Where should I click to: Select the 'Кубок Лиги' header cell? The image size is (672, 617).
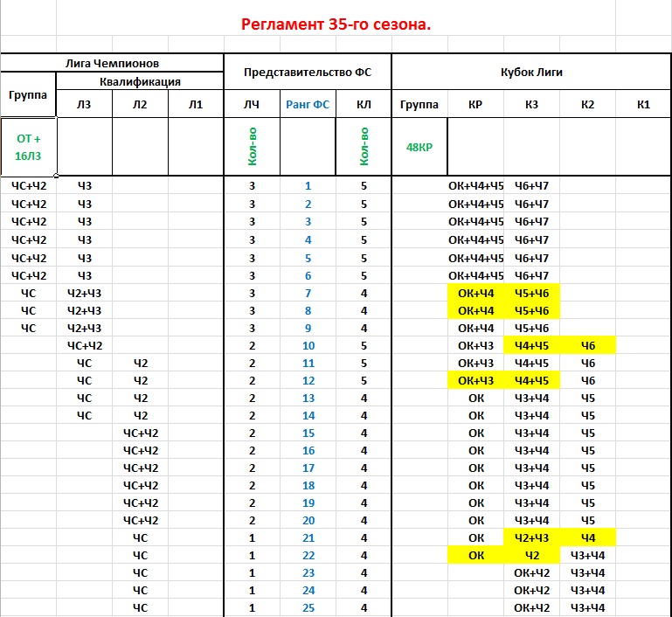click(x=530, y=73)
